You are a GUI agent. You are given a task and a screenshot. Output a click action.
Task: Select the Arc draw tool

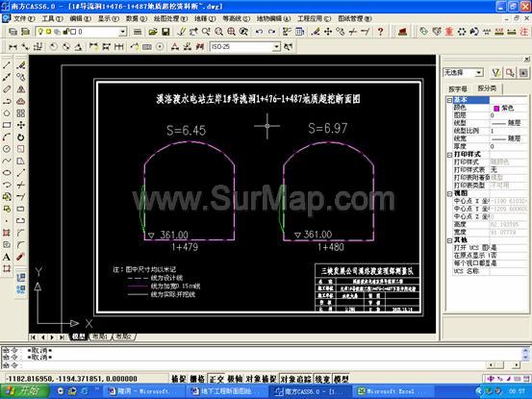coord(7,137)
